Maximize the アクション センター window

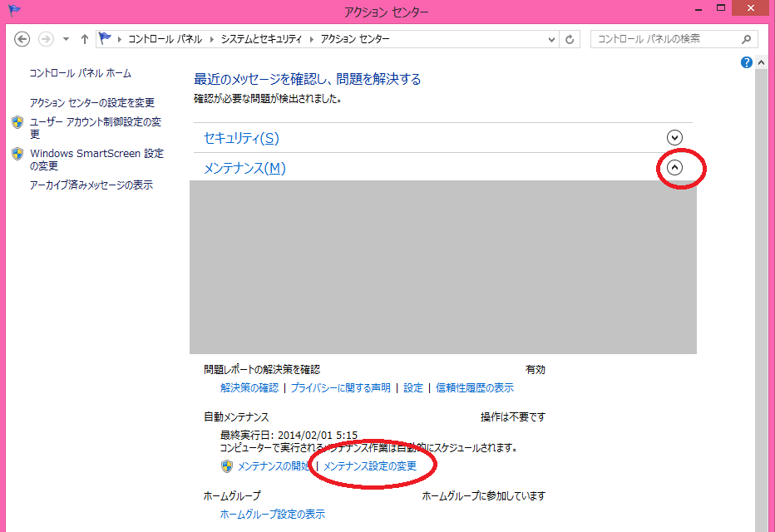721,8
